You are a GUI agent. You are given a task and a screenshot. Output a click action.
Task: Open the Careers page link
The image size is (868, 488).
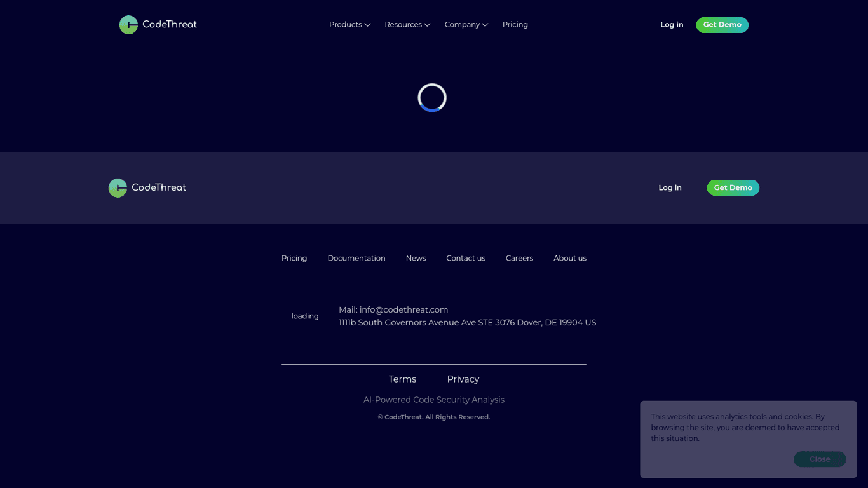(x=519, y=258)
